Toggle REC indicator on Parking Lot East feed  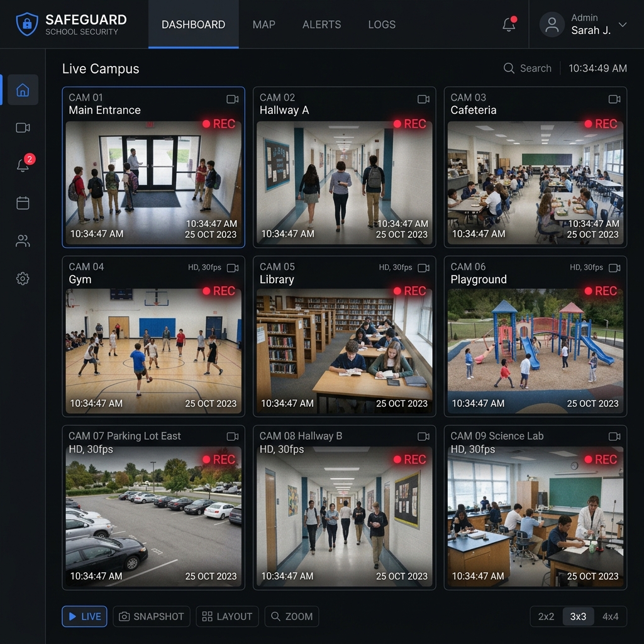pos(219,459)
